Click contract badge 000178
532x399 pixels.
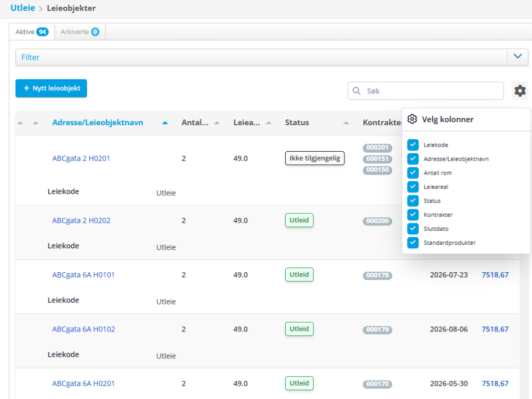coord(377,275)
